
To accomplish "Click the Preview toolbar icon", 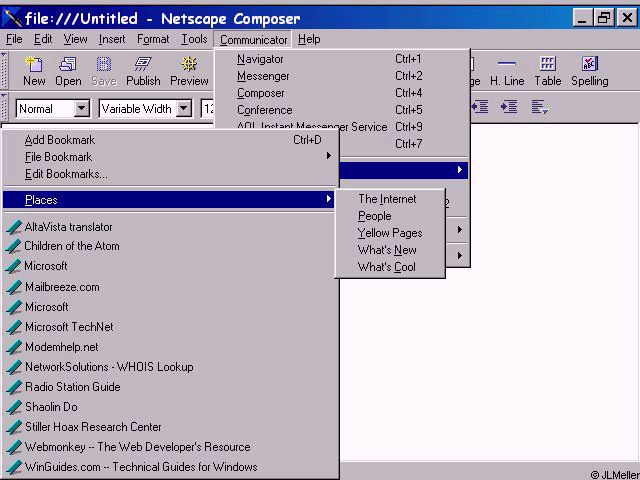I will click(189, 64).
